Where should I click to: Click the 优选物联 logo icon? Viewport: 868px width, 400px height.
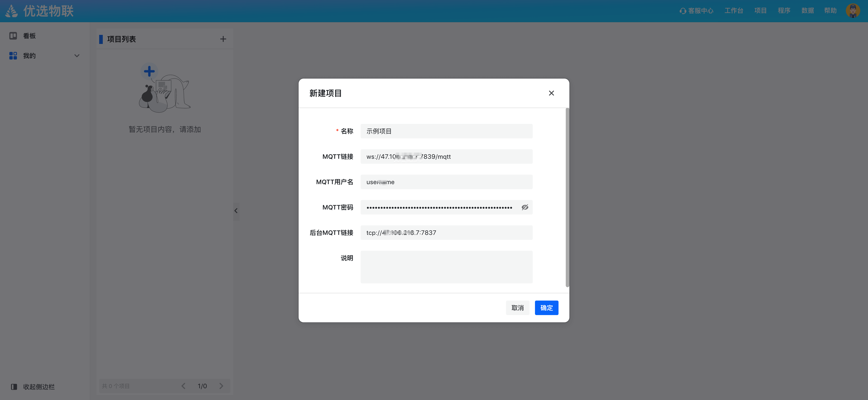[x=12, y=11]
